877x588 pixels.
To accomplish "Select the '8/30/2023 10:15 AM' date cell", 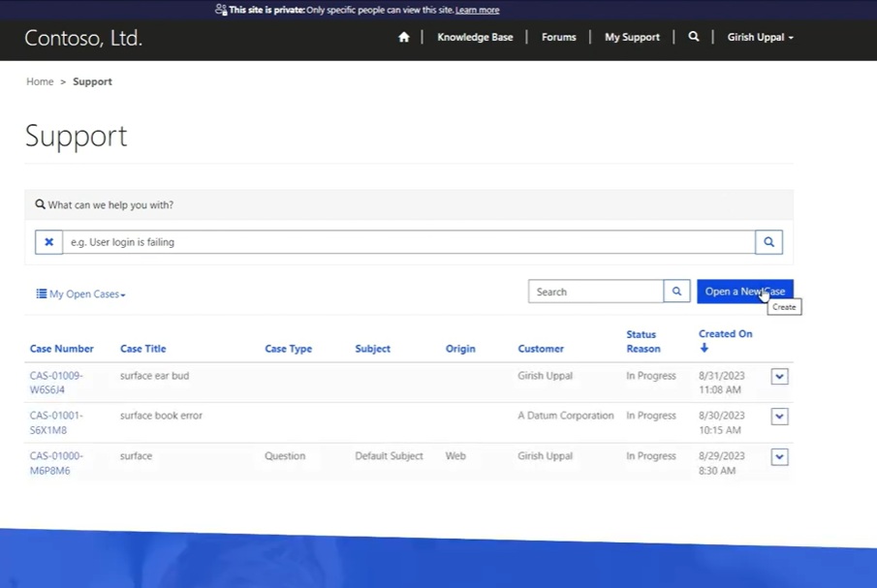I will (722, 423).
